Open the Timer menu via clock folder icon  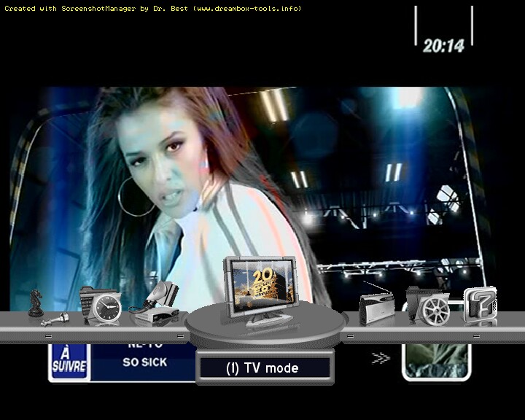tap(101, 306)
